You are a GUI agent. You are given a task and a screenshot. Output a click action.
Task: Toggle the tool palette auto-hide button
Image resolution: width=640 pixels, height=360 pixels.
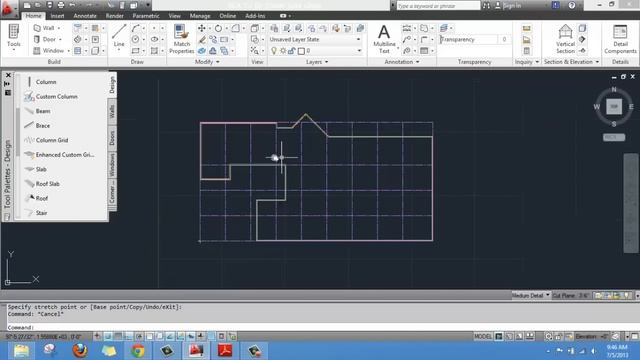7,84
